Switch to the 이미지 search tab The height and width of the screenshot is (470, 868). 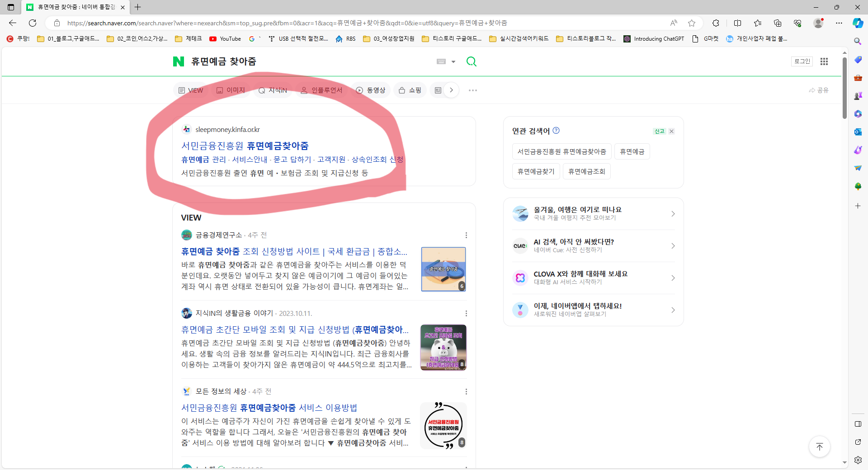coord(231,90)
